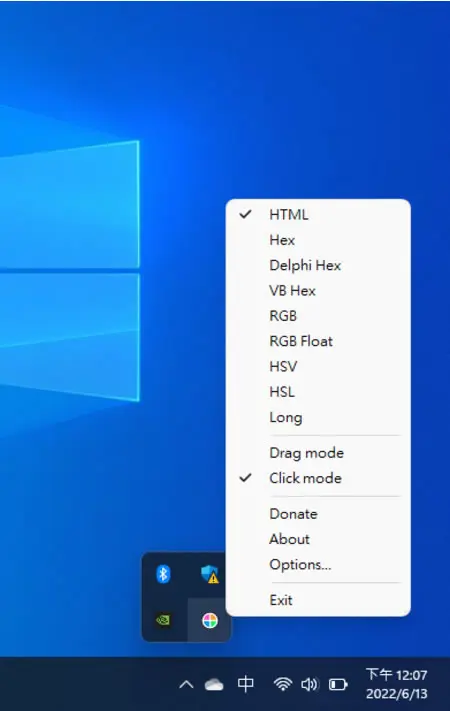450x711 pixels.
Task: Click the speaker volume icon
Action: [309, 684]
